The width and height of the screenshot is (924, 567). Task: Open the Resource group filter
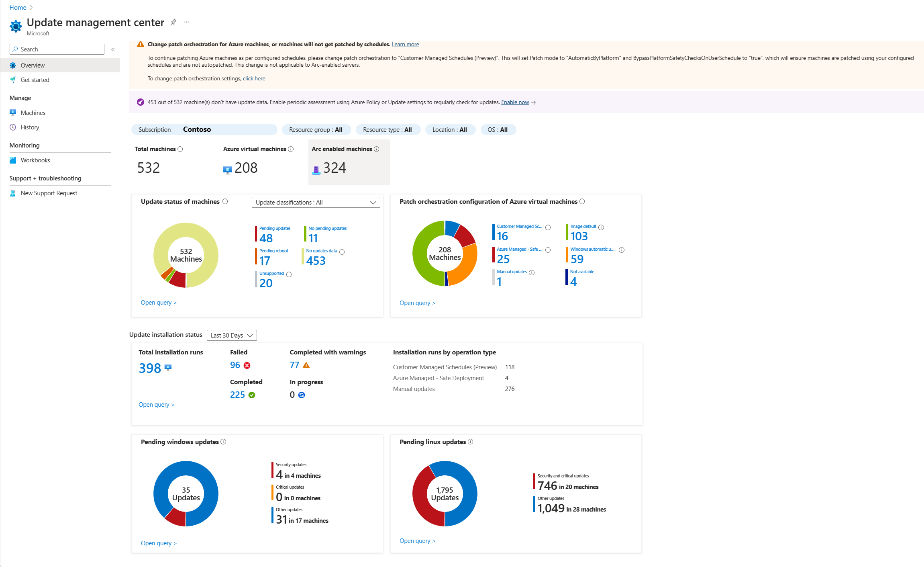[316, 130]
